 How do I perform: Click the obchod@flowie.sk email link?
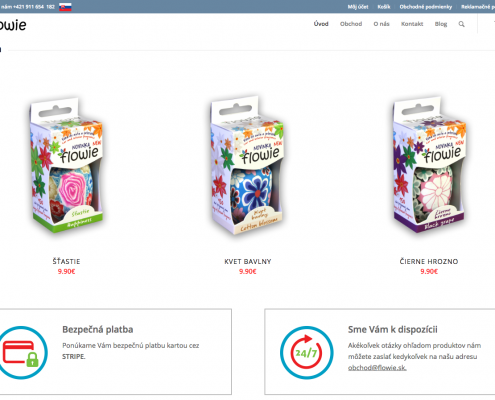(377, 368)
